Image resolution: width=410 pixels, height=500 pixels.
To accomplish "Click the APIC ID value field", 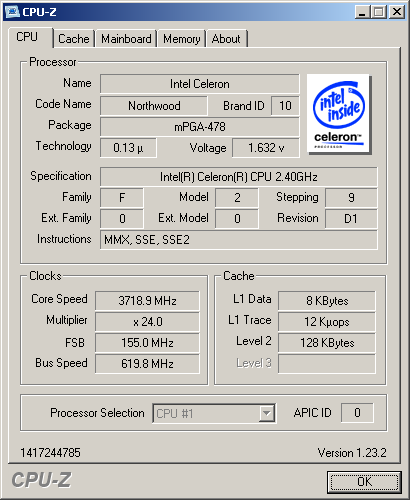I will click(357, 413).
